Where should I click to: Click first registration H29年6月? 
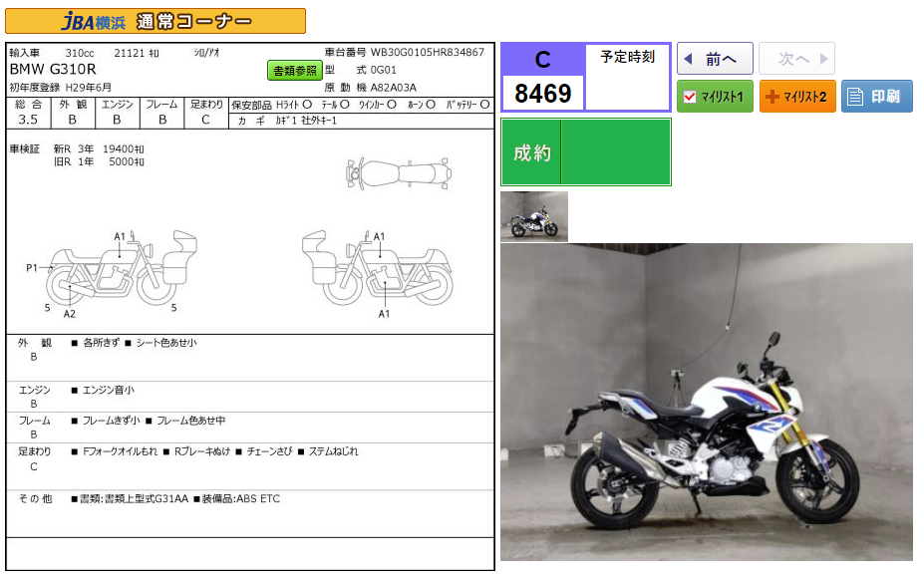tap(89, 88)
